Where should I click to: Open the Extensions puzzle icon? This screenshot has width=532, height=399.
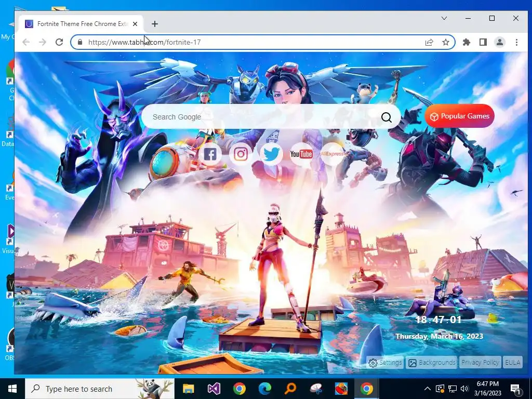467,42
